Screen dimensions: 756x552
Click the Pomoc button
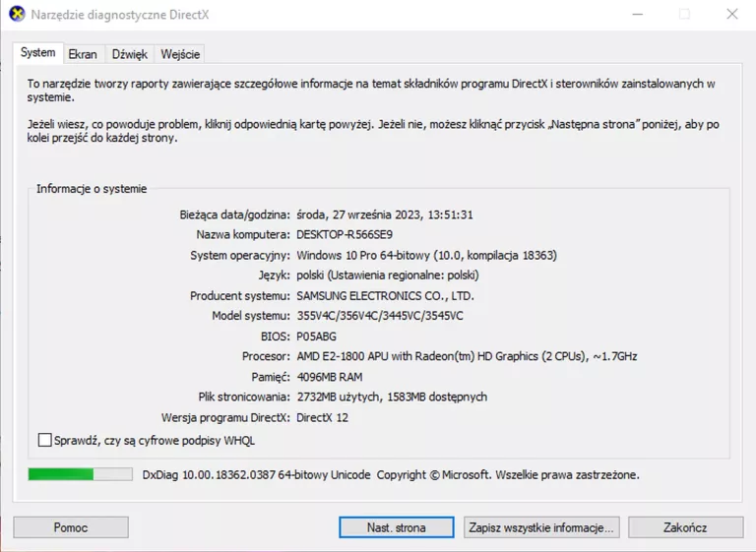point(71,527)
